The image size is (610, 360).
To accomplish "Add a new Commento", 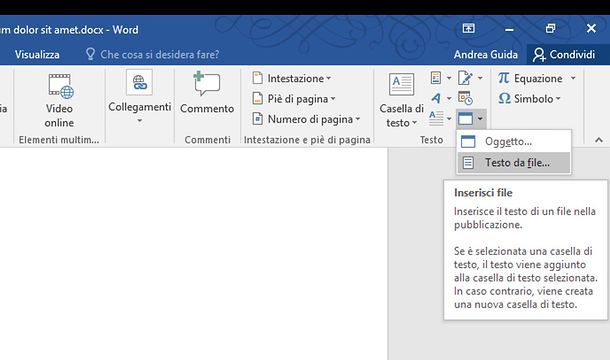I will pyautogui.click(x=207, y=93).
